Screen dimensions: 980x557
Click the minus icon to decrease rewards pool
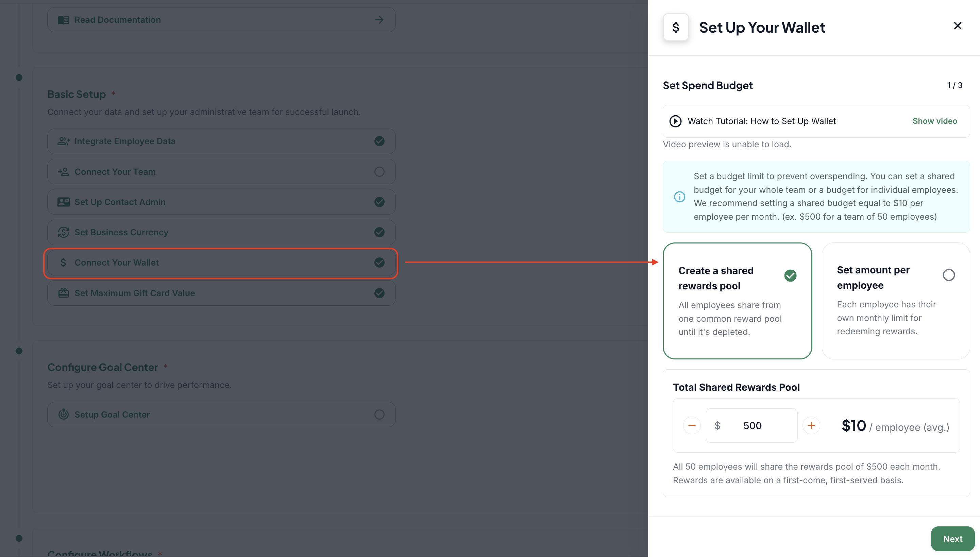pyautogui.click(x=692, y=425)
